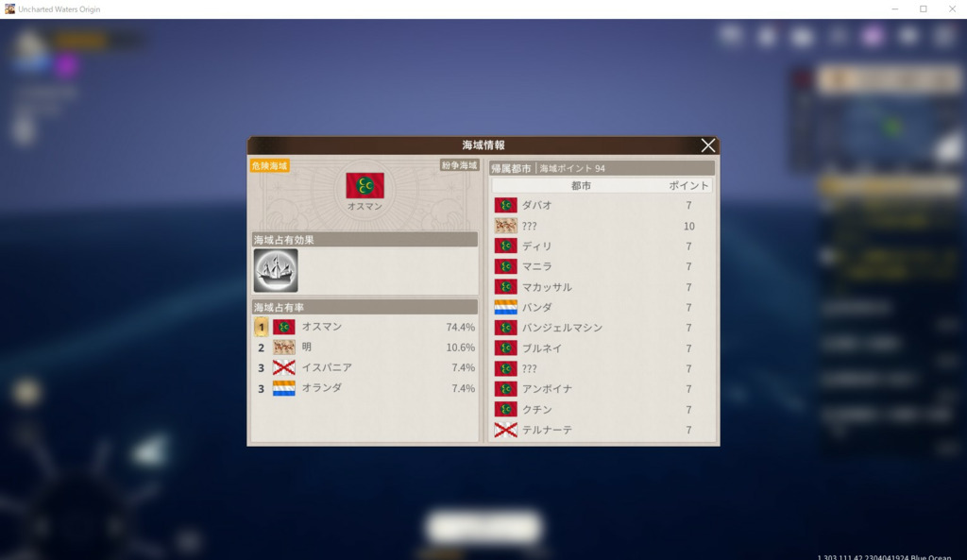Click the flag icon next to マニラ
Image resolution: width=967 pixels, height=560 pixels.
pos(506,266)
